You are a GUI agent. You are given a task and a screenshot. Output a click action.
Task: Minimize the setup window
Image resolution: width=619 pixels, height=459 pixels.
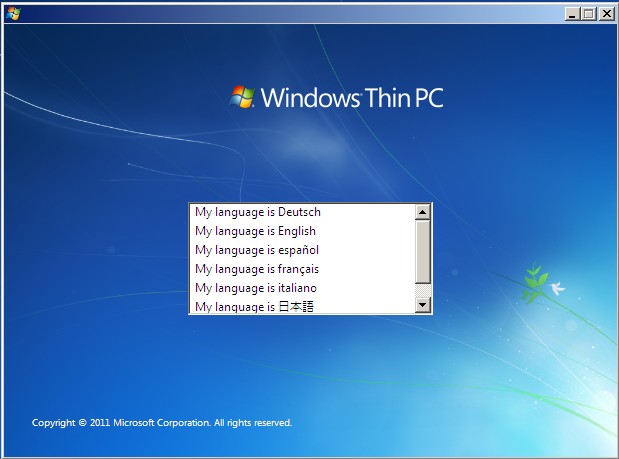point(572,14)
